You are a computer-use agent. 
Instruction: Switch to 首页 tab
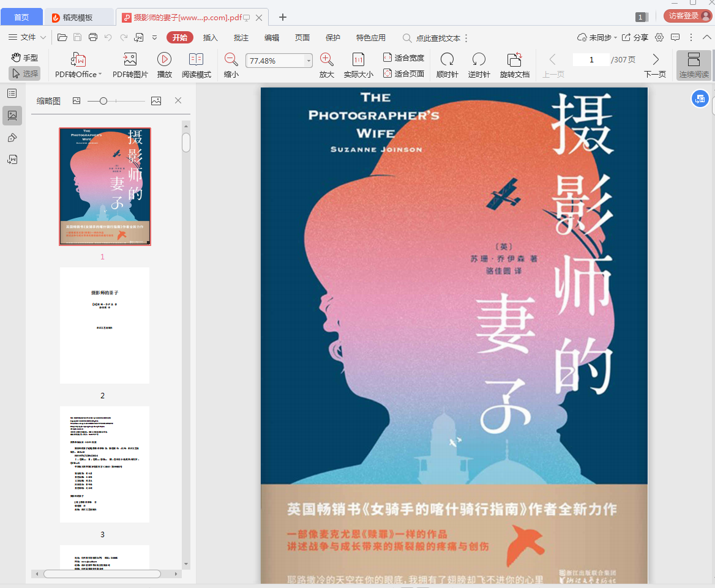[21, 17]
